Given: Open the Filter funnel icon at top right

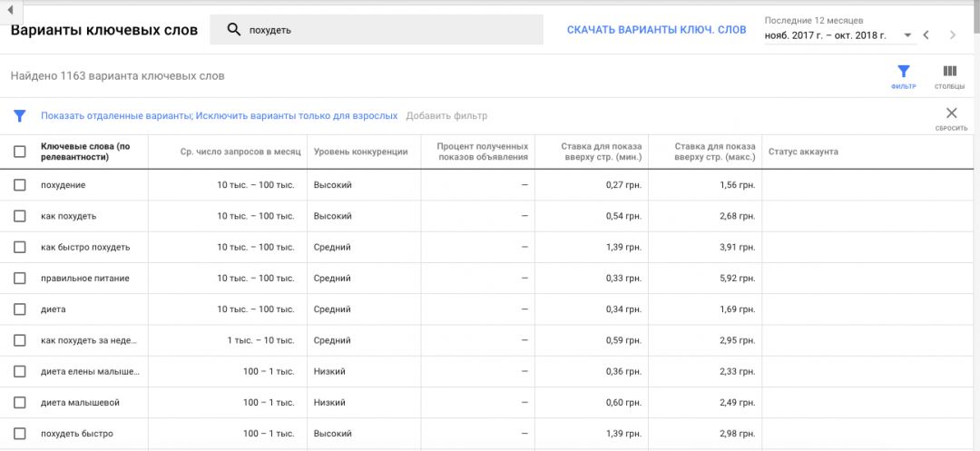Looking at the screenshot, I should click(903, 72).
